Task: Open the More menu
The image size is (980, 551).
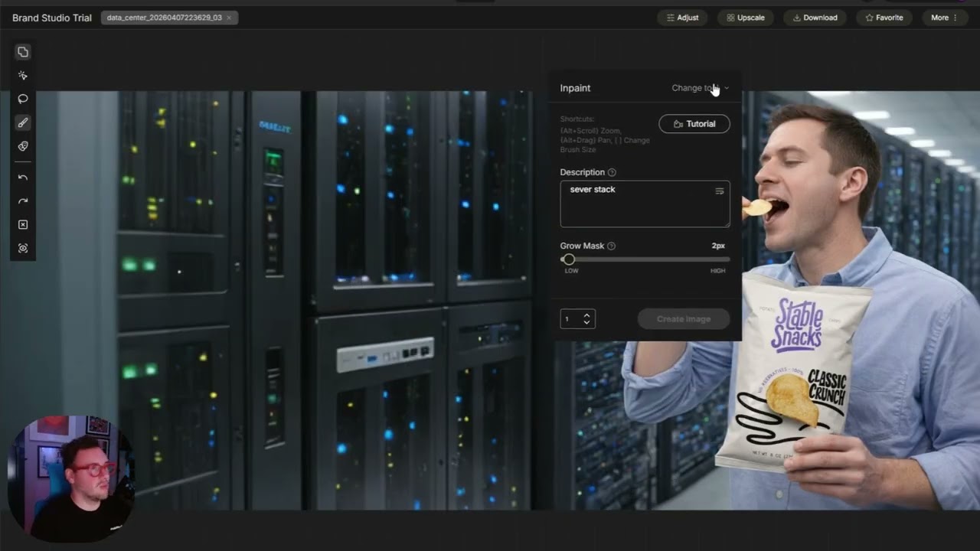Action: [x=944, y=18]
